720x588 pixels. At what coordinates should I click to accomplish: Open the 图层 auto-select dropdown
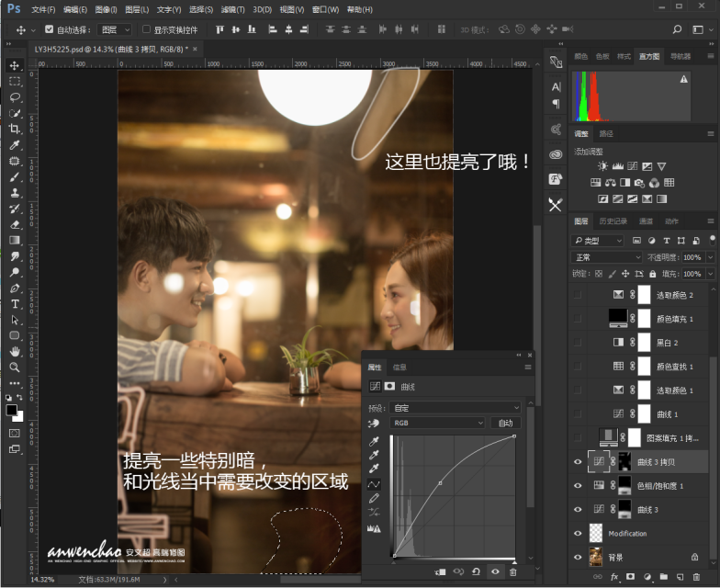pyautogui.click(x=115, y=29)
